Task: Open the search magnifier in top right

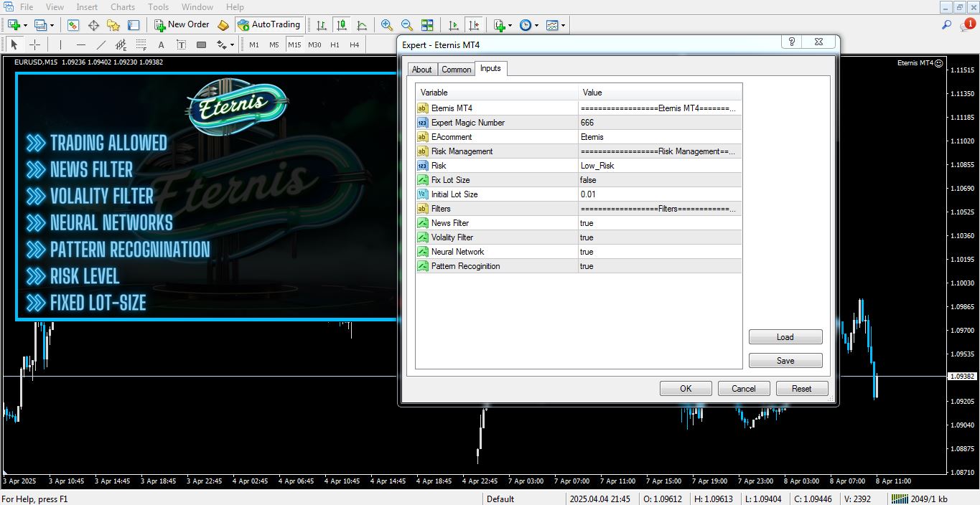Action: 946,25
